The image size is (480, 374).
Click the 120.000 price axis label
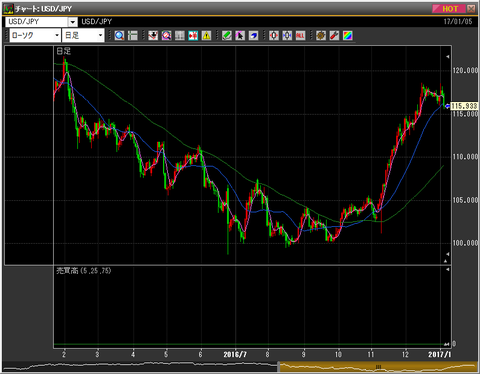coord(465,70)
